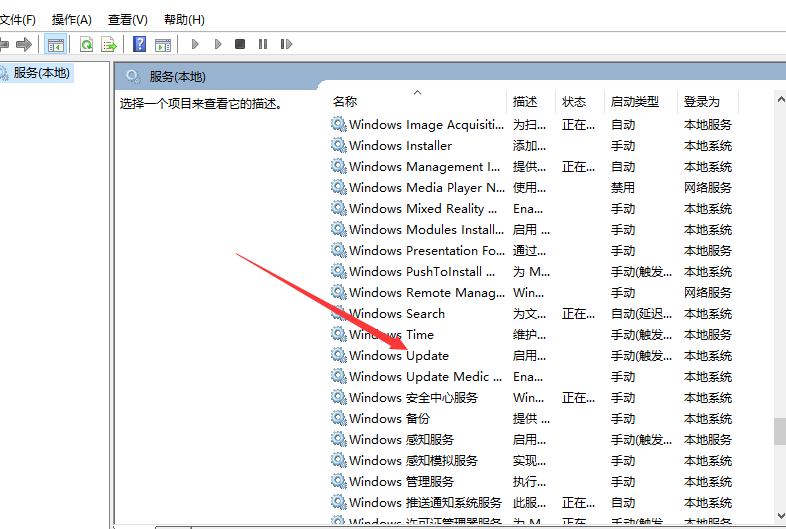
Task: Click gear icon beside Windows 备份
Action: tap(339, 418)
